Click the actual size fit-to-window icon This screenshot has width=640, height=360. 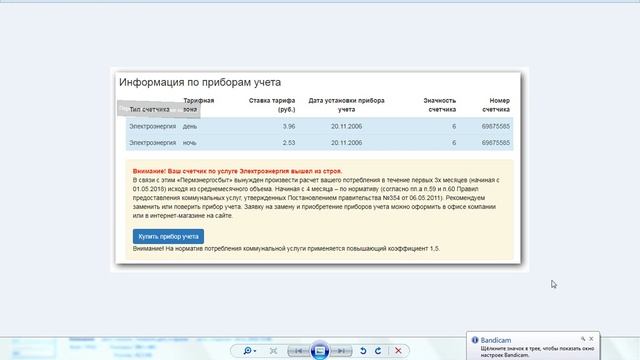pos(273,351)
